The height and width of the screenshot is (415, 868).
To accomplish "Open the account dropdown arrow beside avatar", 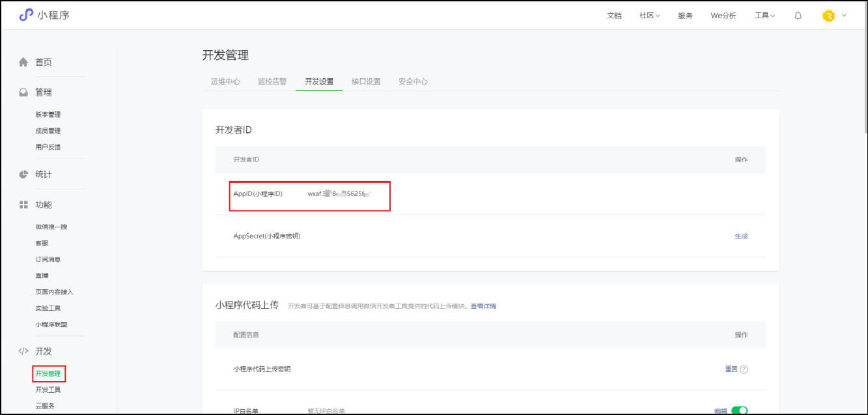I will (x=845, y=16).
